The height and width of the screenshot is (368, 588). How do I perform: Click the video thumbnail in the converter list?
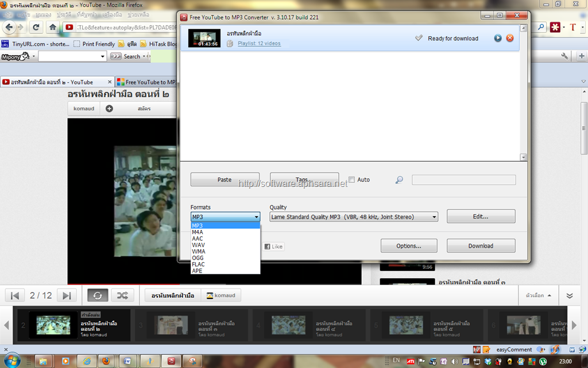click(x=204, y=38)
